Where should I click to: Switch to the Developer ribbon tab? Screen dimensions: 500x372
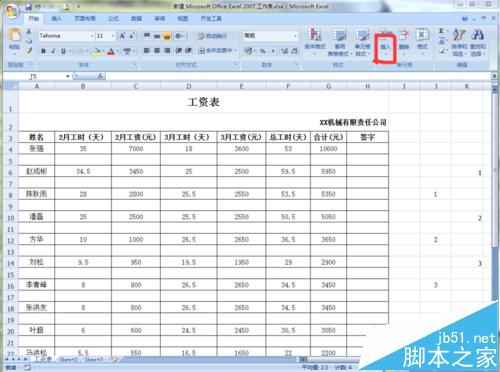coord(211,19)
